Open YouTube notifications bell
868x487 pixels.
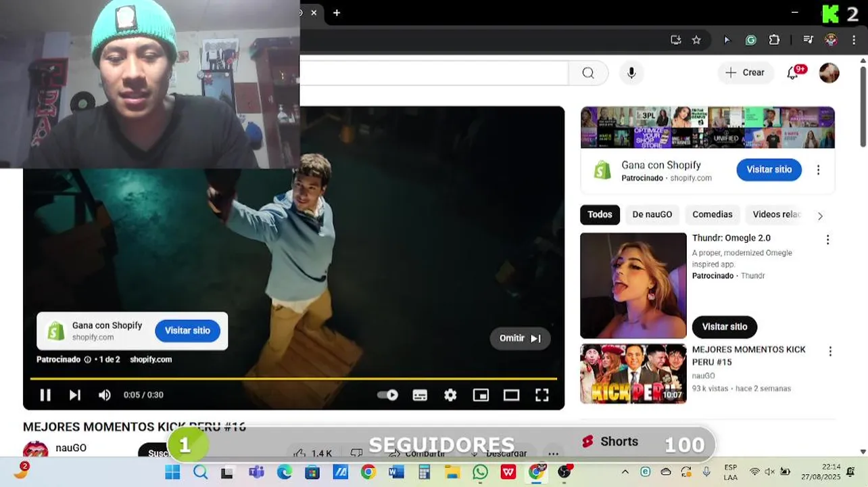coord(793,73)
